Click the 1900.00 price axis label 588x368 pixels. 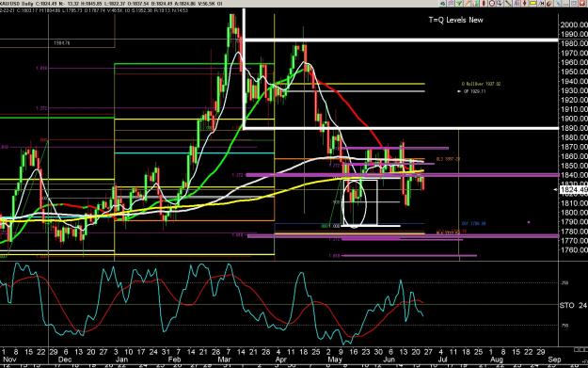574,119
